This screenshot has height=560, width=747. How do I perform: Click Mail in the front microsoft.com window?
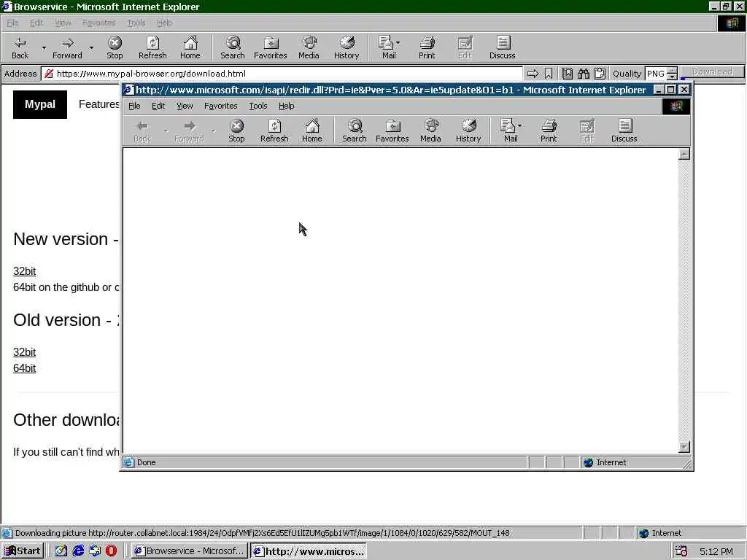coord(510,131)
